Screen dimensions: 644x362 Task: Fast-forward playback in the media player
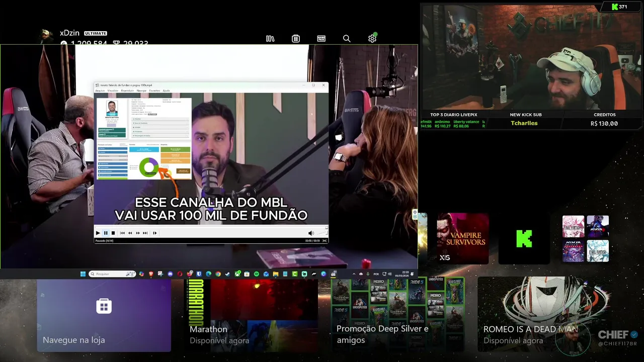(138, 233)
